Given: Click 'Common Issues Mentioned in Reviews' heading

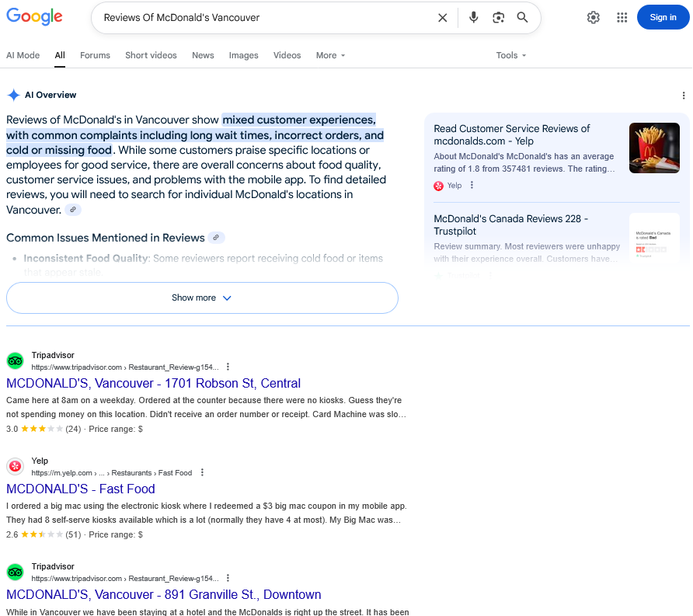Looking at the screenshot, I should (x=105, y=238).
